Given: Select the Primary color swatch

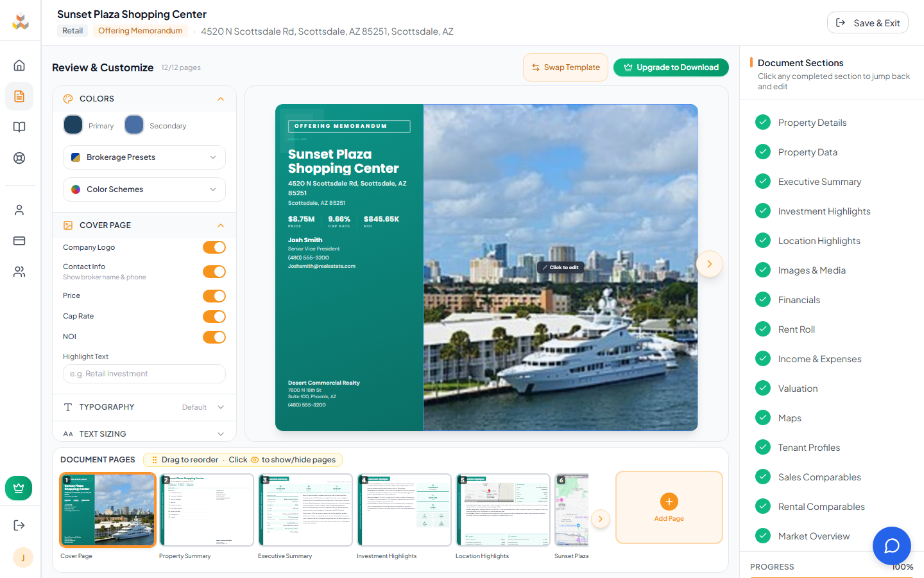Looking at the screenshot, I should (73, 125).
